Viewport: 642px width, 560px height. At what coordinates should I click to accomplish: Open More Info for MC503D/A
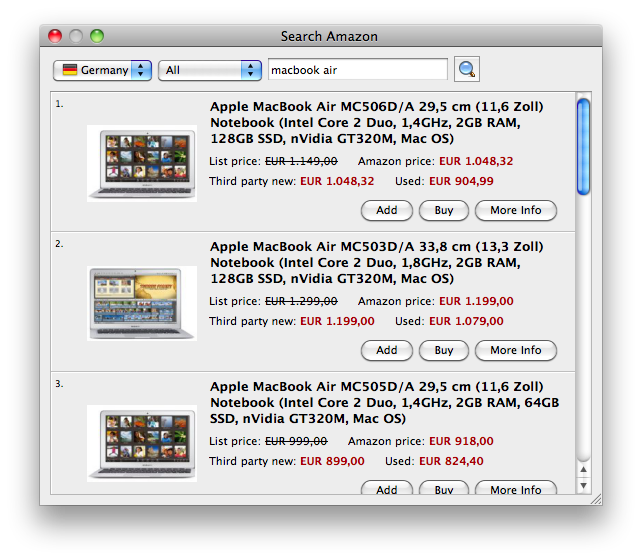click(x=515, y=350)
